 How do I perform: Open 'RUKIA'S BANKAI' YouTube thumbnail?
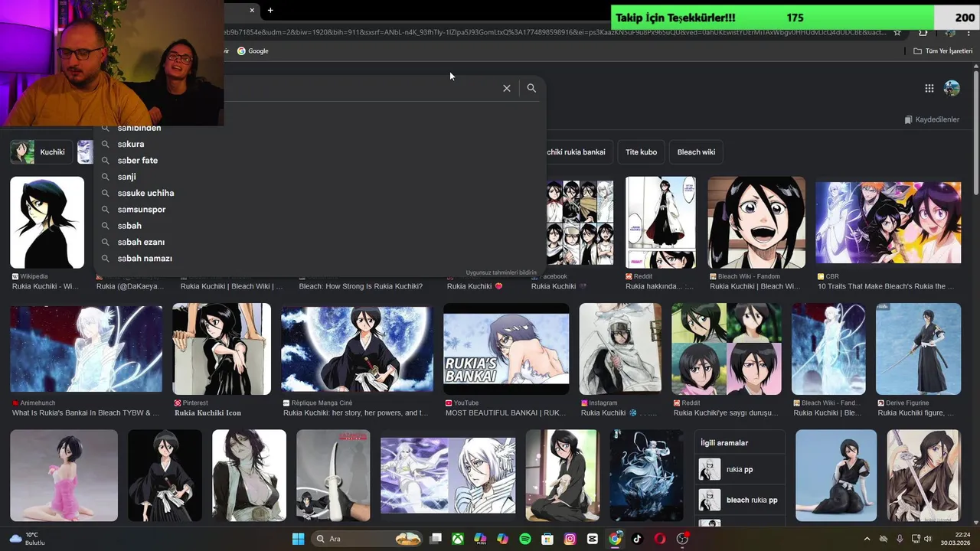pyautogui.click(x=506, y=349)
